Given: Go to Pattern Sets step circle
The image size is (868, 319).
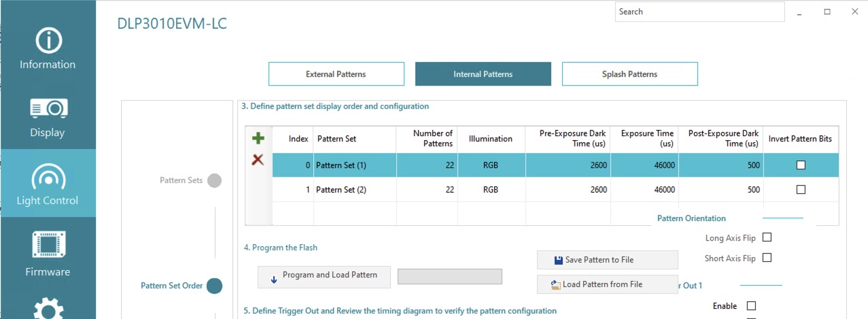Looking at the screenshot, I should tap(214, 180).
